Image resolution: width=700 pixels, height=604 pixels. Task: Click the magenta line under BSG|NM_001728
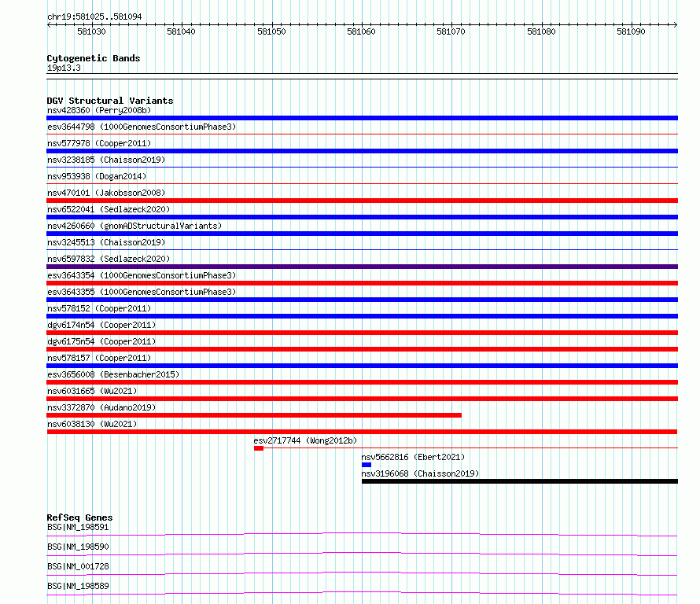[x=362, y=573]
